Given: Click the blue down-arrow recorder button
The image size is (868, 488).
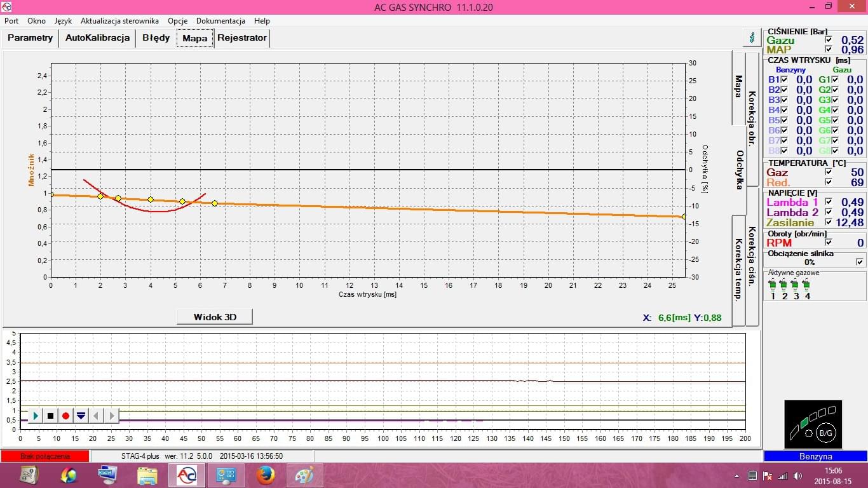Looking at the screenshot, I should [81, 416].
